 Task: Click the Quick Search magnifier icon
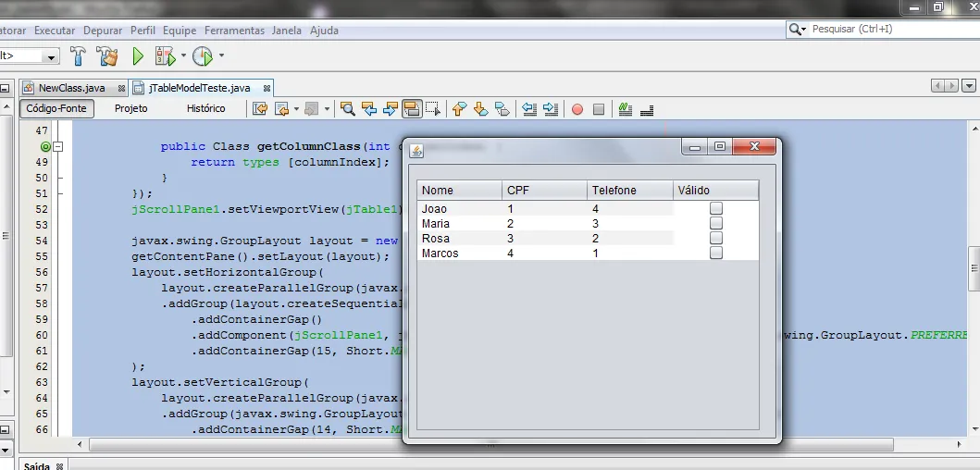coord(795,30)
